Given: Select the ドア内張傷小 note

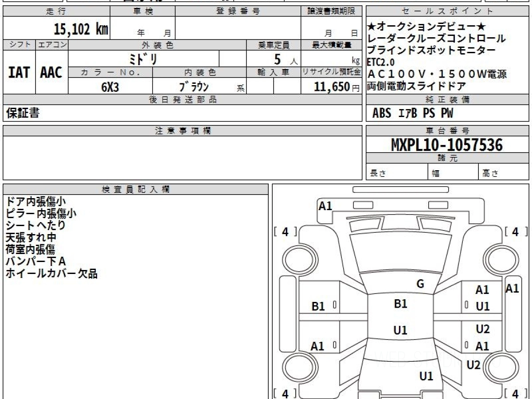Looking at the screenshot, I should tap(36, 202).
